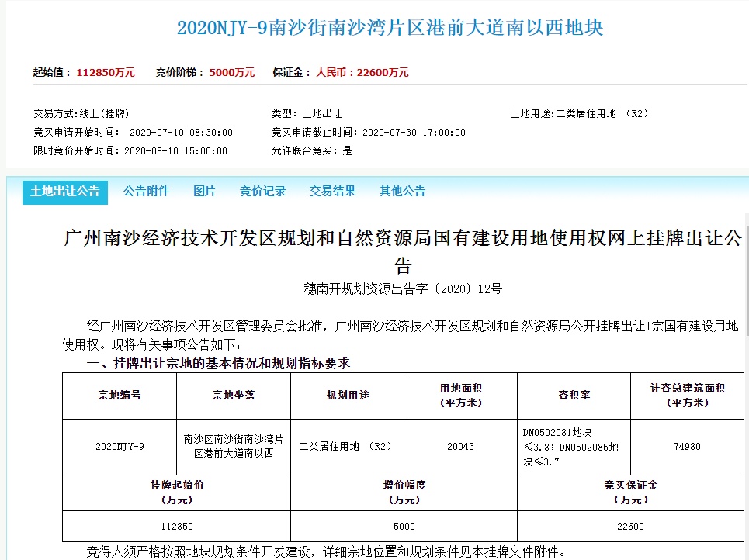Open the 交易结果 tab
749x560 pixels.
click(x=331, y=191)
